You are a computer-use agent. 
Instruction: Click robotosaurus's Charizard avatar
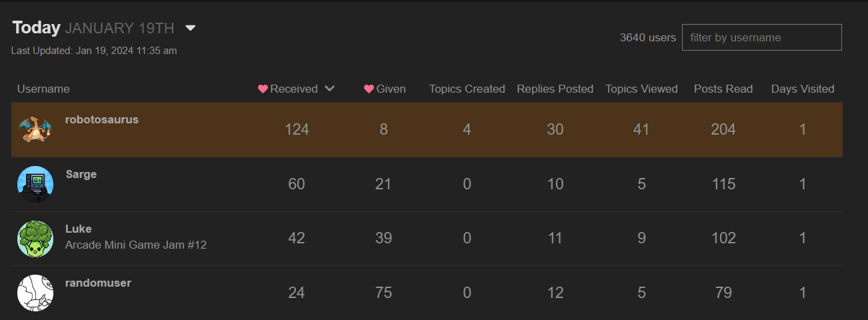point(35,129)
